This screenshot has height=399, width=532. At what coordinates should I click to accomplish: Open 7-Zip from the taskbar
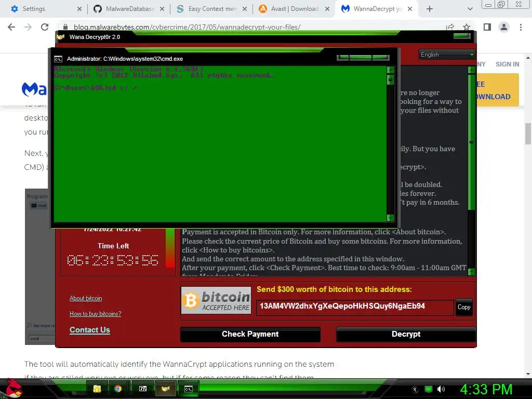coord(143,389)
